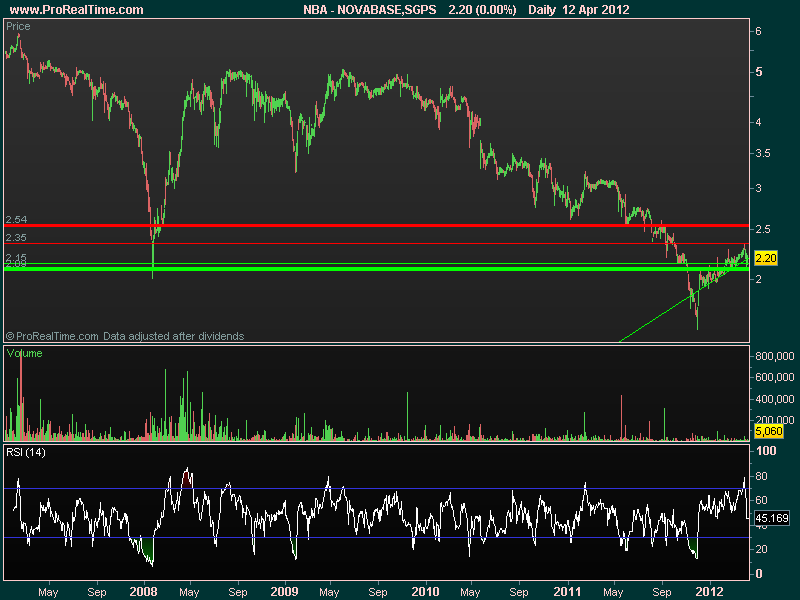800x600 pixels.
Task: Click the 600,000 volume axis value
Action: pos(774,377)
